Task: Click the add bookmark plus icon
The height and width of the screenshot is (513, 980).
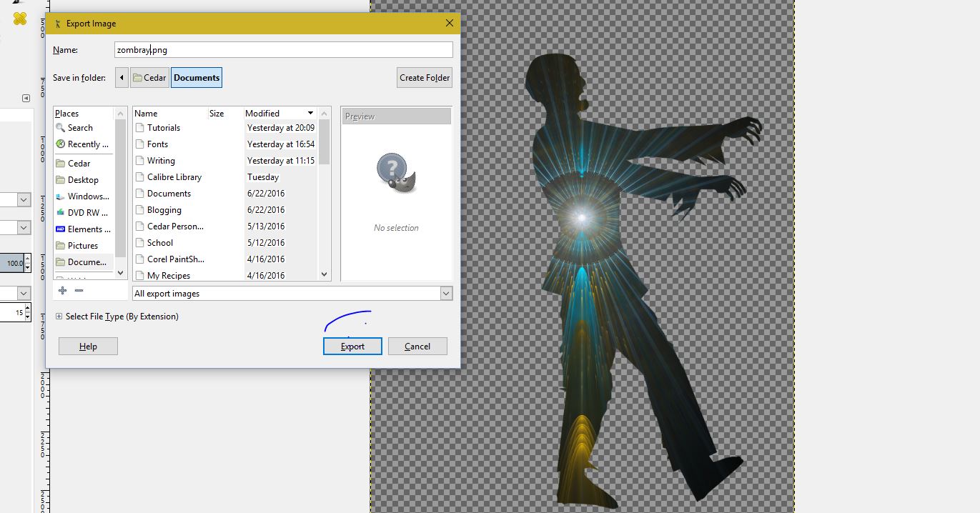Action: (63, 290)
